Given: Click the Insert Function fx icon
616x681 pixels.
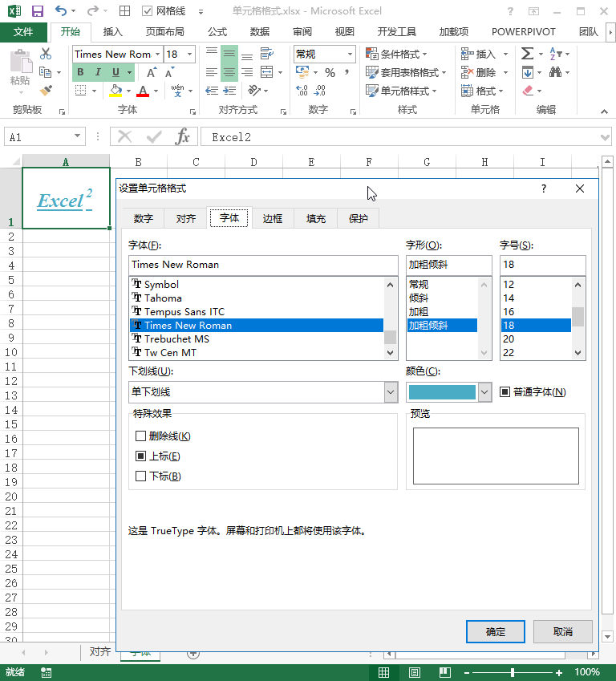Looking at the screenshot, I should click(183, 137).
